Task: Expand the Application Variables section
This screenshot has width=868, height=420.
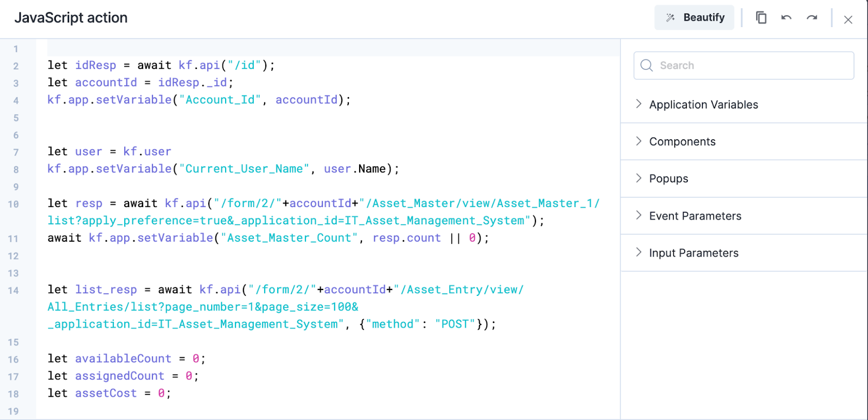Action: pyautogui.click(x=744, y=105)
